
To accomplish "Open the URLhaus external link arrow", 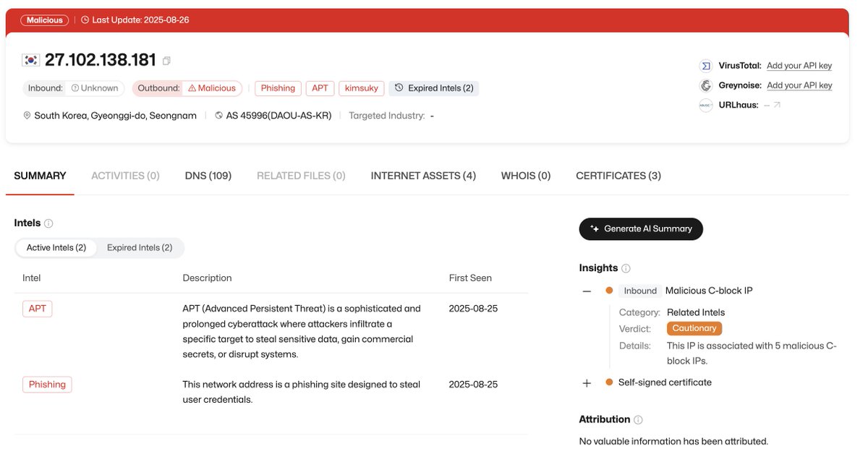I will (x=777, y=105).
